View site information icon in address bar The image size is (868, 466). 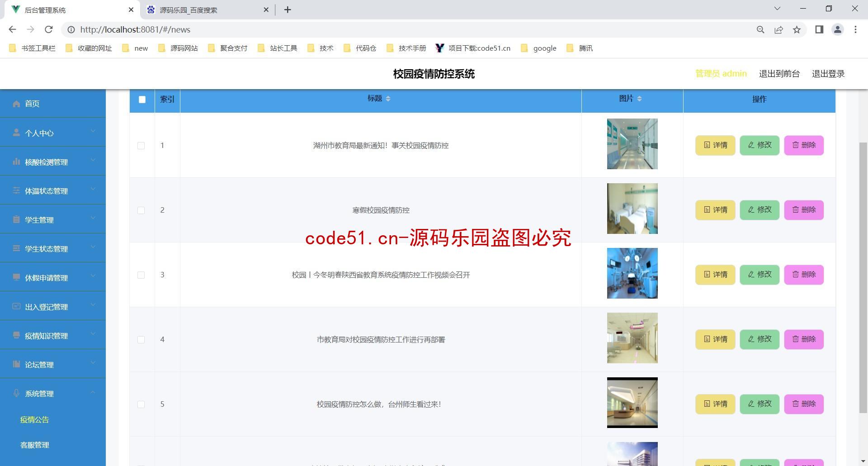coord(71,29)
